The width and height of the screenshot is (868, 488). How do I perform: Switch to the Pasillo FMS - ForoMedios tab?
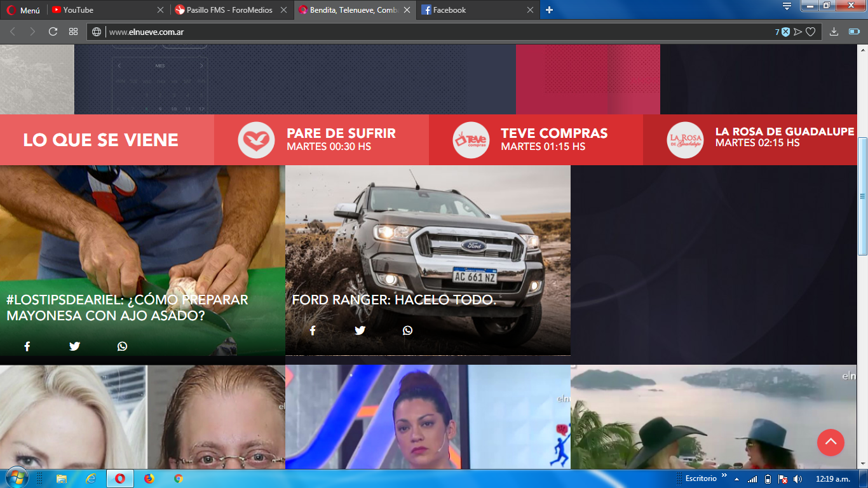(x=231, y=10)
